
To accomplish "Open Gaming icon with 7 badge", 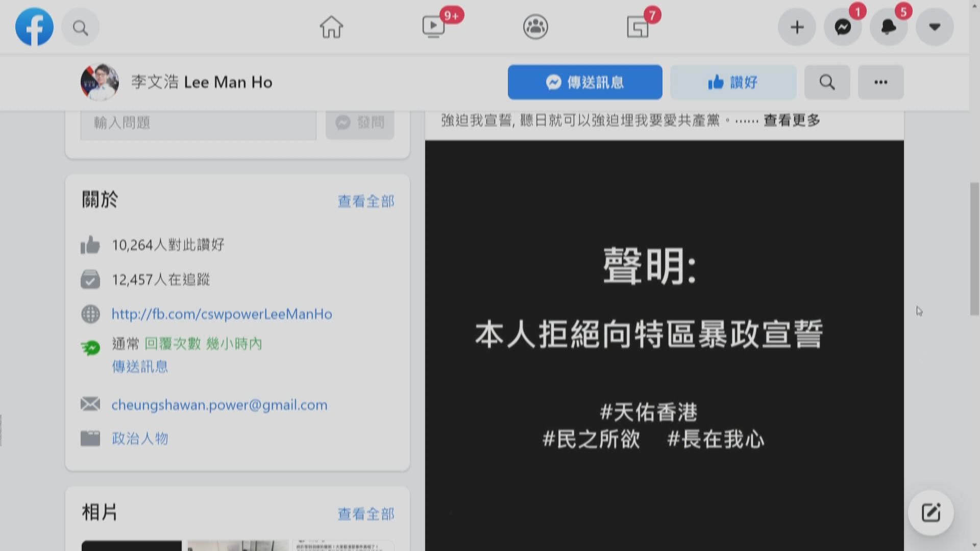I will pyautogui.click(x=638, y=27).
